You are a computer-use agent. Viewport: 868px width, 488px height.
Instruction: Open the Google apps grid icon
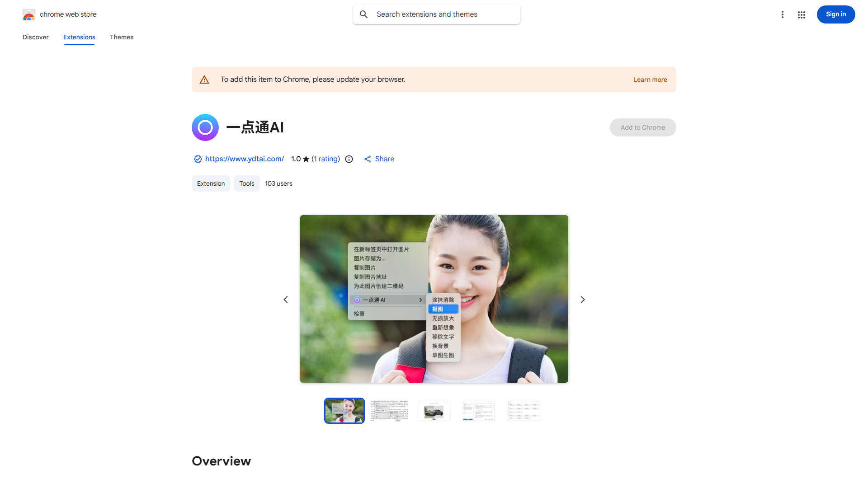[x=801, y=14]
